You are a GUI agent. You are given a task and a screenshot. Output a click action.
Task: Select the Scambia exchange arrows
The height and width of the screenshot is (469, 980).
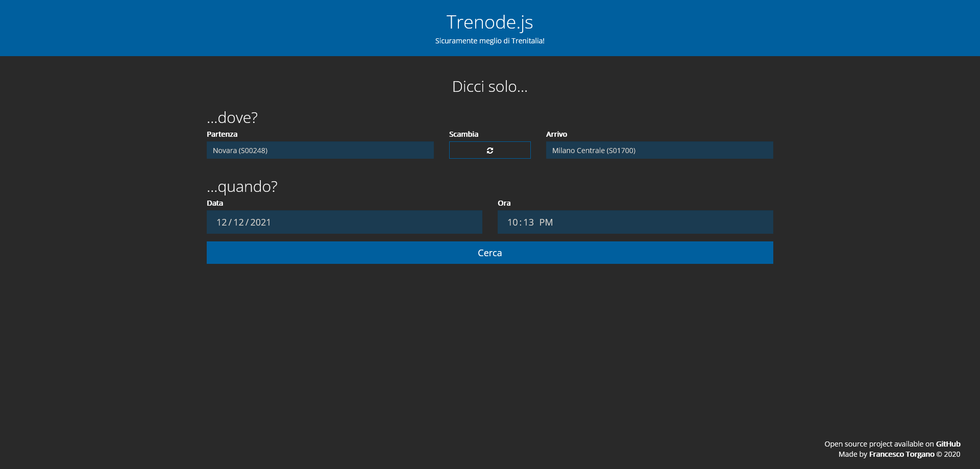489,150
